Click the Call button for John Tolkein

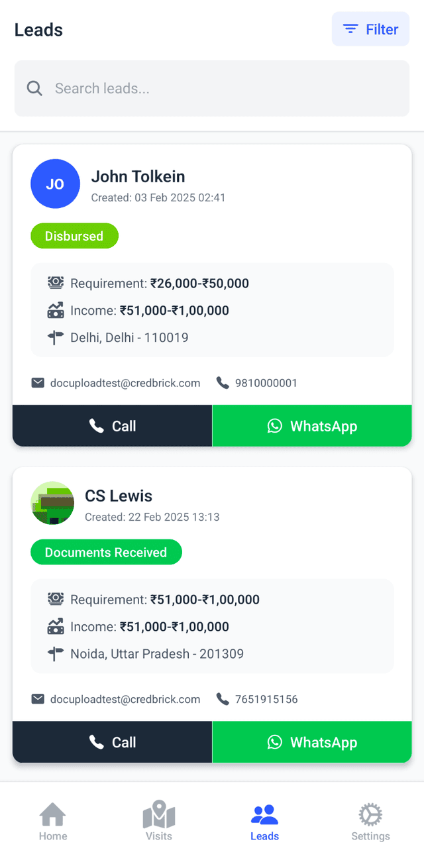point(111,426)
